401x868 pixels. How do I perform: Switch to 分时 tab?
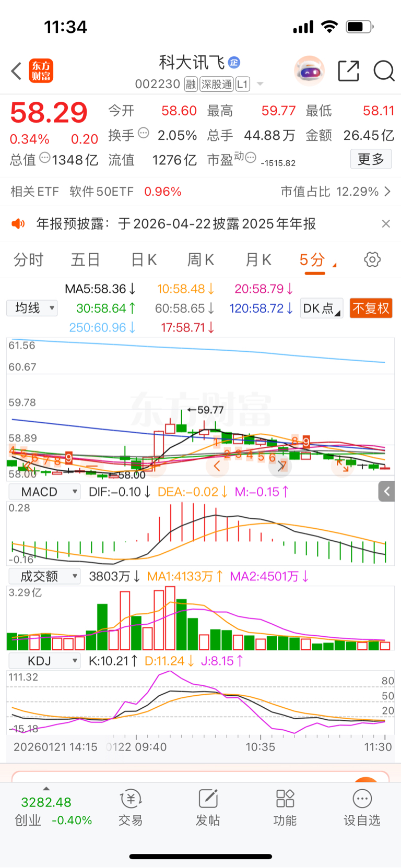(x=28, y=259)
